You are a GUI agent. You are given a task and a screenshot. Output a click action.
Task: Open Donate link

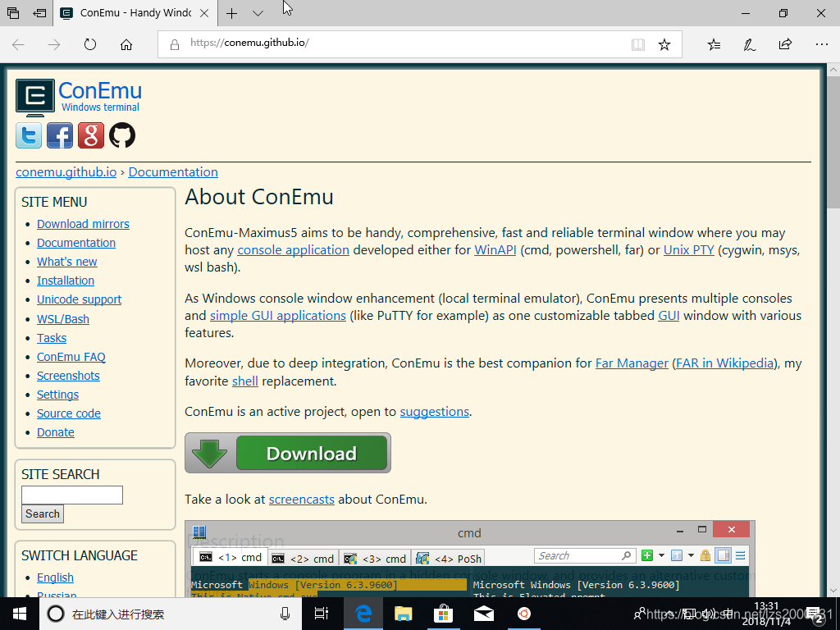[x=56, y=432]
